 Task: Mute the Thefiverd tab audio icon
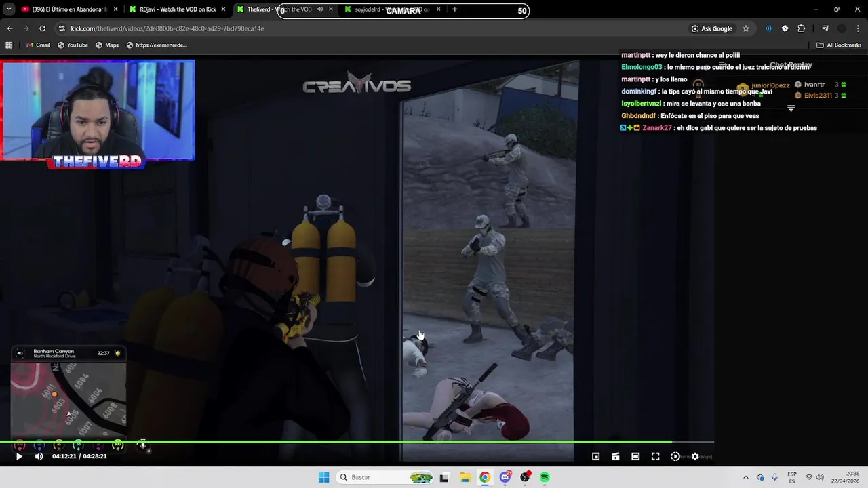coord(319,9)
